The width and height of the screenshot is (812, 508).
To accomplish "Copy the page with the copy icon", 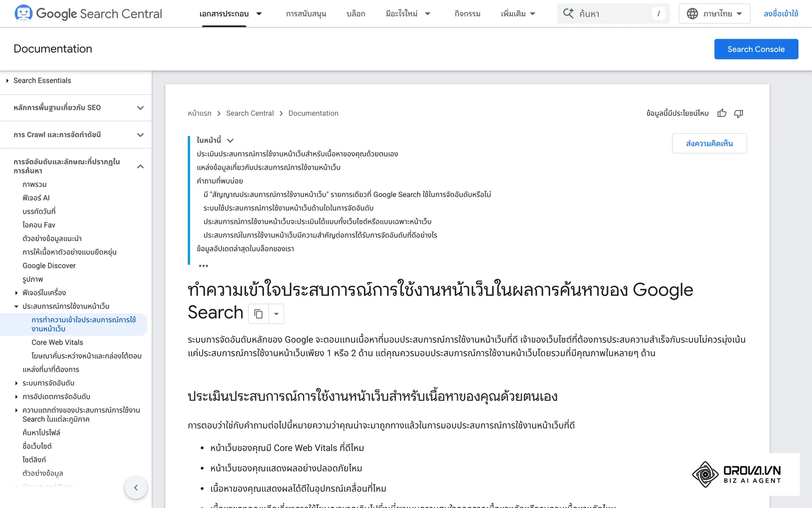I will 258,313.
